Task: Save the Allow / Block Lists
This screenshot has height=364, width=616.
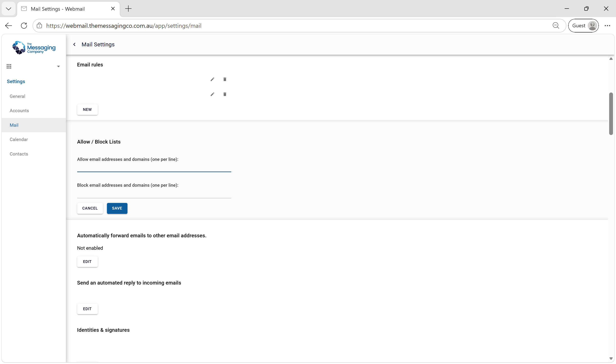Action: 117,208
